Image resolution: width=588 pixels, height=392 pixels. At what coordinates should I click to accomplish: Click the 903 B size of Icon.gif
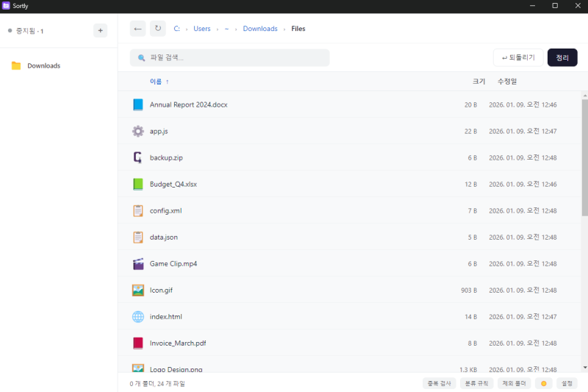pos(469,291)
